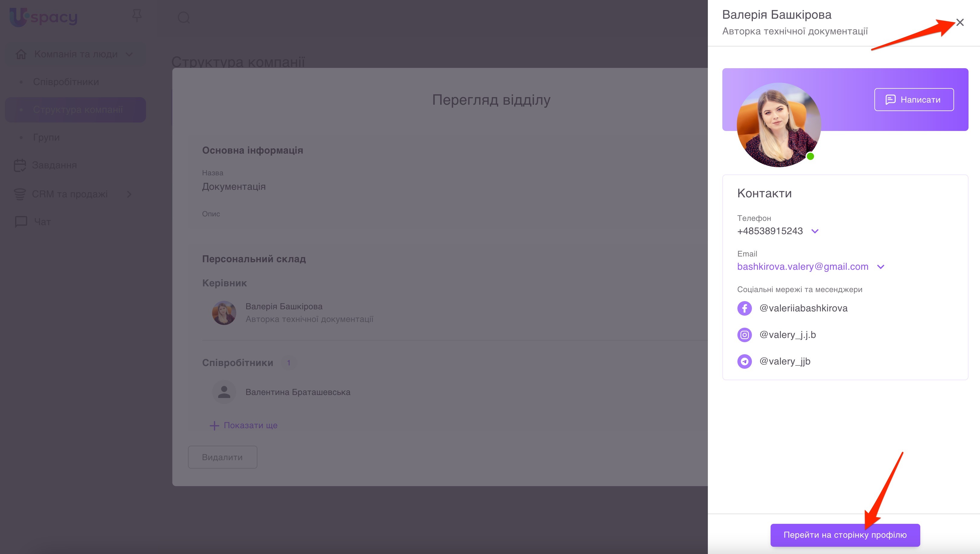
Task: Click Перейти на сторінку профілю button
Action: [845, 535]
